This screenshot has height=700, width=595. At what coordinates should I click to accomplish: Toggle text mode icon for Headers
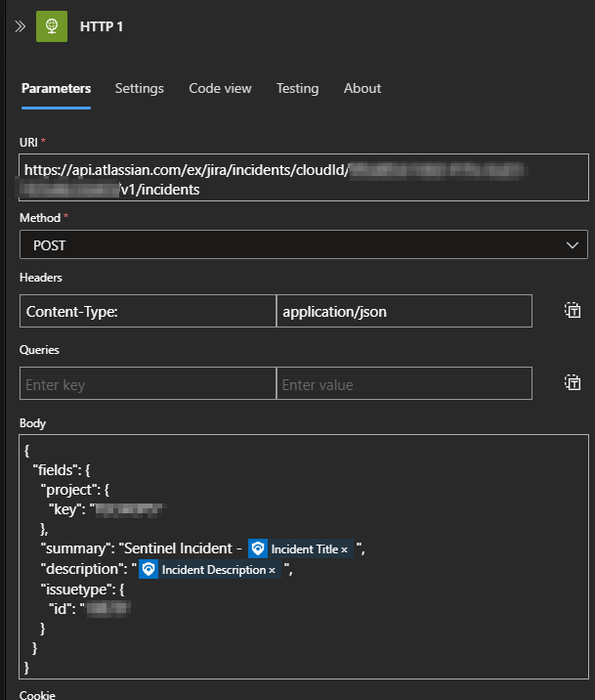tap(573, 310)
